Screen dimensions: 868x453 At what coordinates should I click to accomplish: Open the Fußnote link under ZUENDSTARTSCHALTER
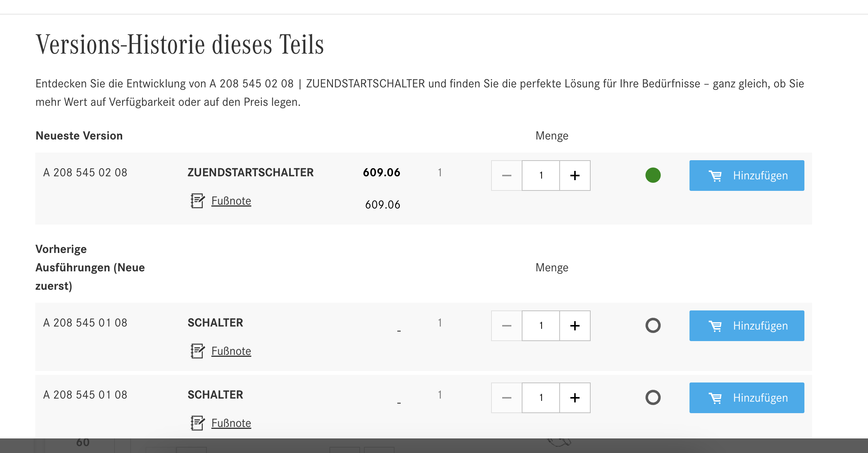(x=231, y=201)
